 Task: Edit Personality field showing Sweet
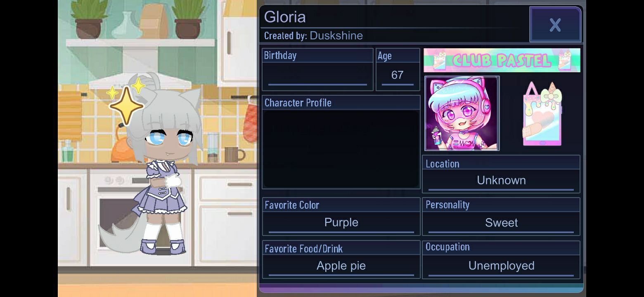(x=501, y=223)
